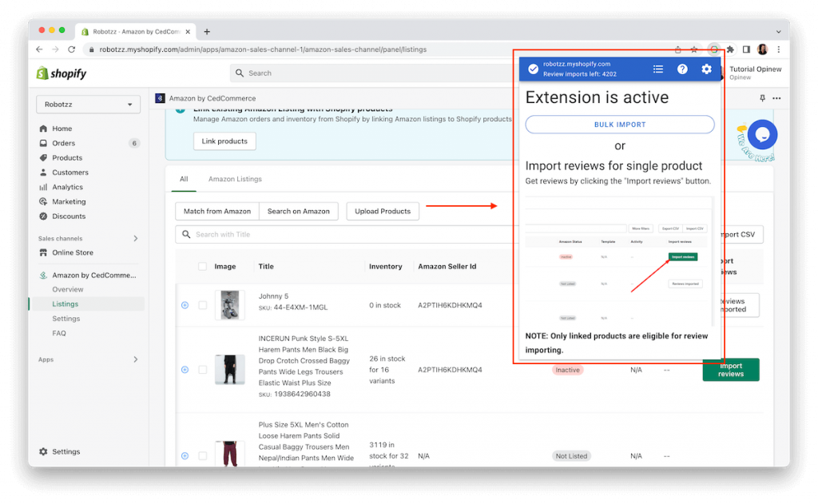The image size is (818, 504).
Task: Open the extension list icon
Action: [x=658, y=69]
